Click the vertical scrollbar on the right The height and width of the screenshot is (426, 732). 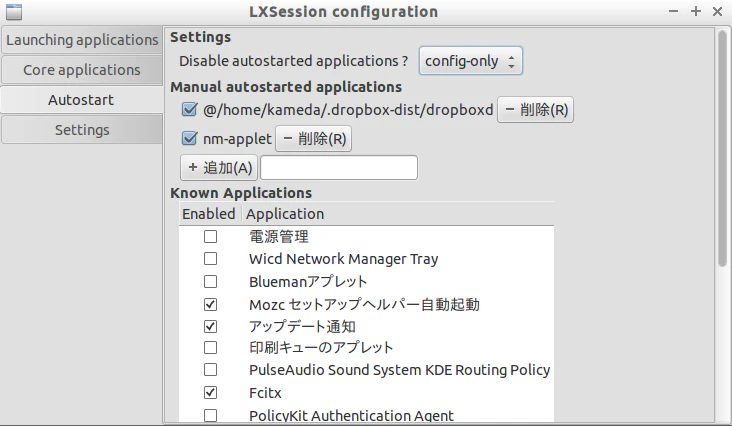[722, 149]
